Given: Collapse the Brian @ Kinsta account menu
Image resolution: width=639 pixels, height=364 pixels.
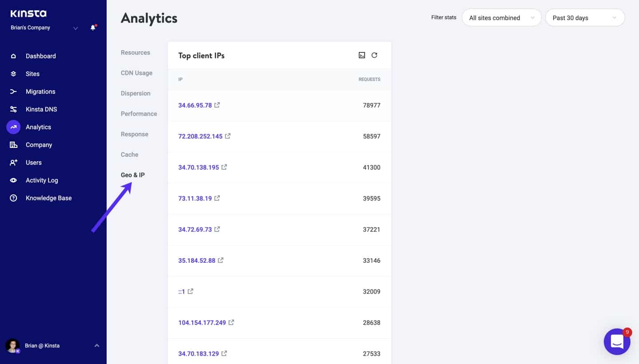Looking at the screenshot, I should [97, 345].
